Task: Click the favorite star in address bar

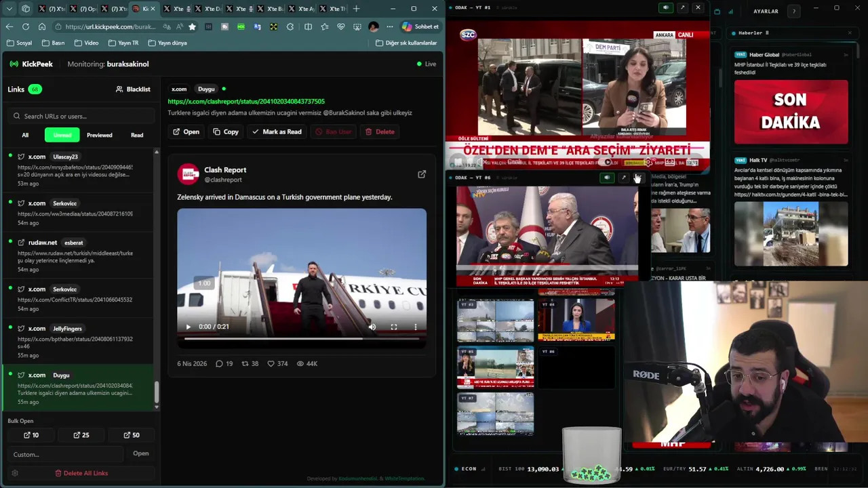Action: point(192,26)
